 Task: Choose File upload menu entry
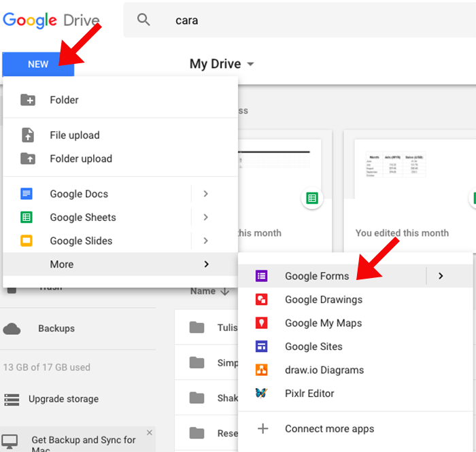(120, 135)
